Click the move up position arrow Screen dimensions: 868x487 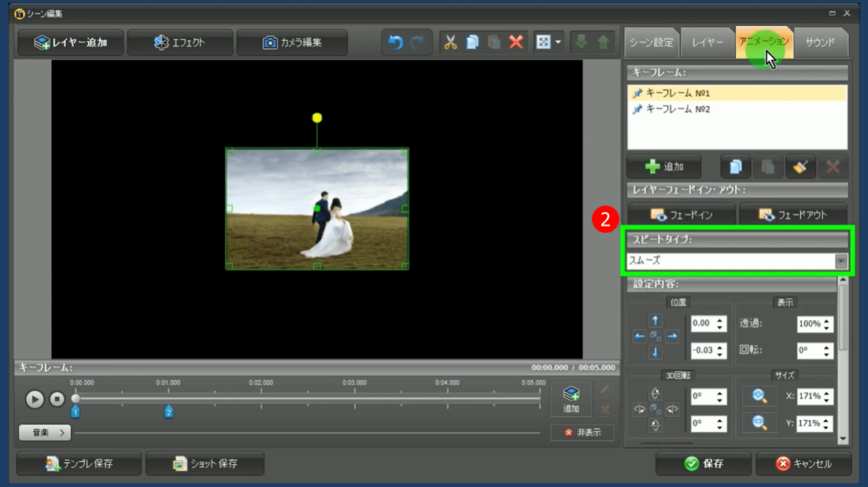pos(655,321)
